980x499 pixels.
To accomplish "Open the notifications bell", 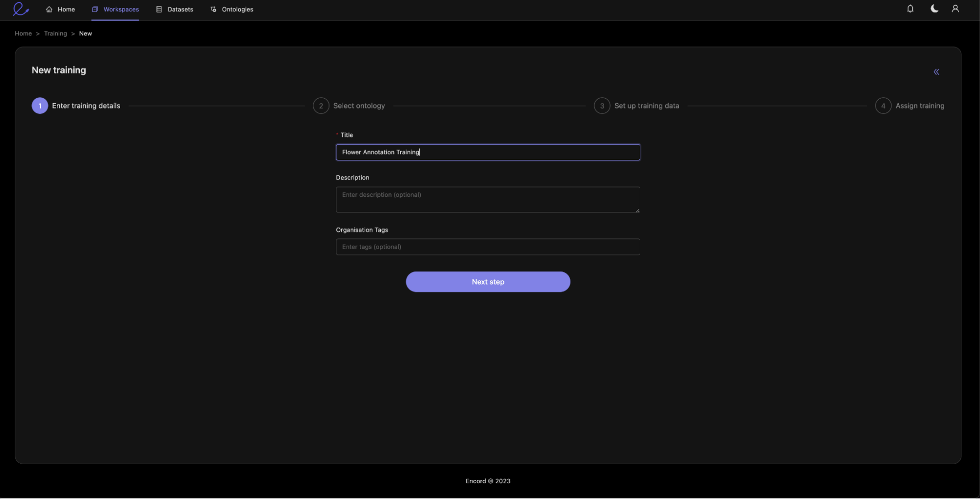I will click(x=910, y=9).
